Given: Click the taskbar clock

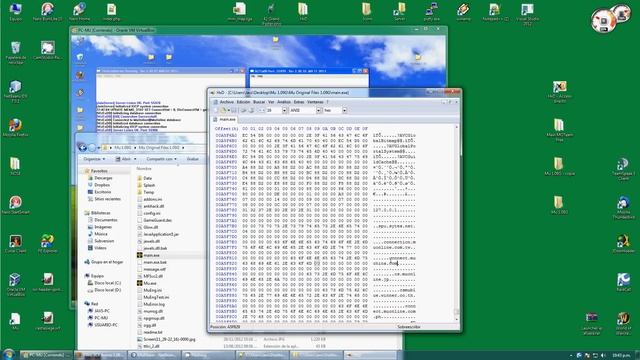Looking at the screenshot, I should tap(620, 356).
